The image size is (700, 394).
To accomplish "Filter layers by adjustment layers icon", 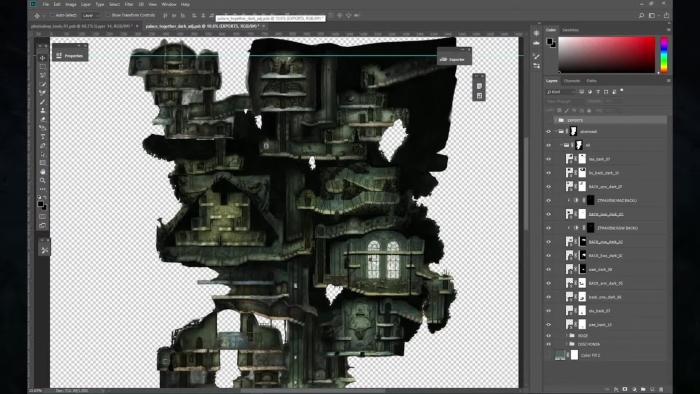I will pyautogui.click(x=590, y=91).
